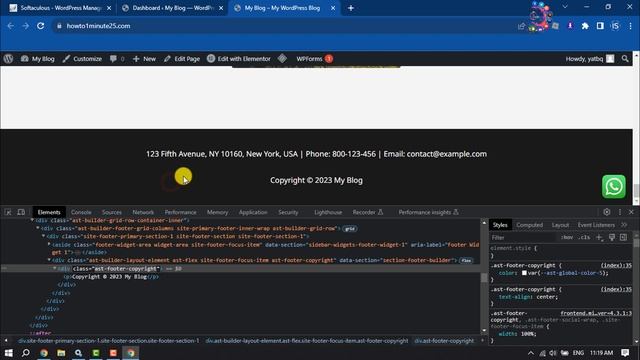Collapse the site-footer-primary-section-1 div node

(x=43, y=236)
